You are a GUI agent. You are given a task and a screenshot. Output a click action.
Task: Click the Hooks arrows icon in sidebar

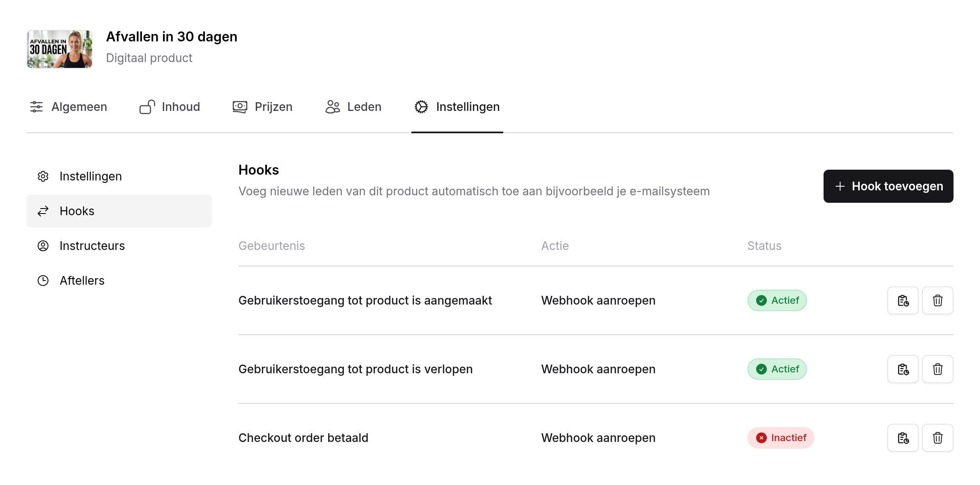[x=43, y=211]
